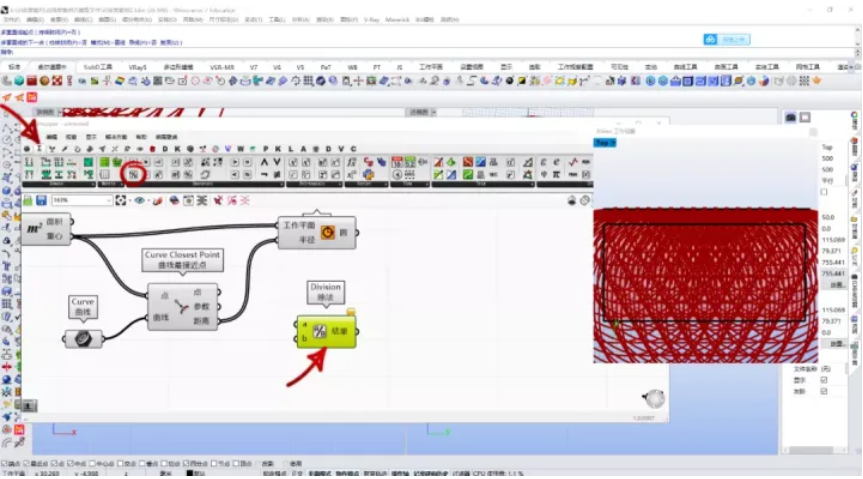
Task: Click the 距离 output of Curve Closest Point
Action: pyautogui.click(x=201, y=320)
